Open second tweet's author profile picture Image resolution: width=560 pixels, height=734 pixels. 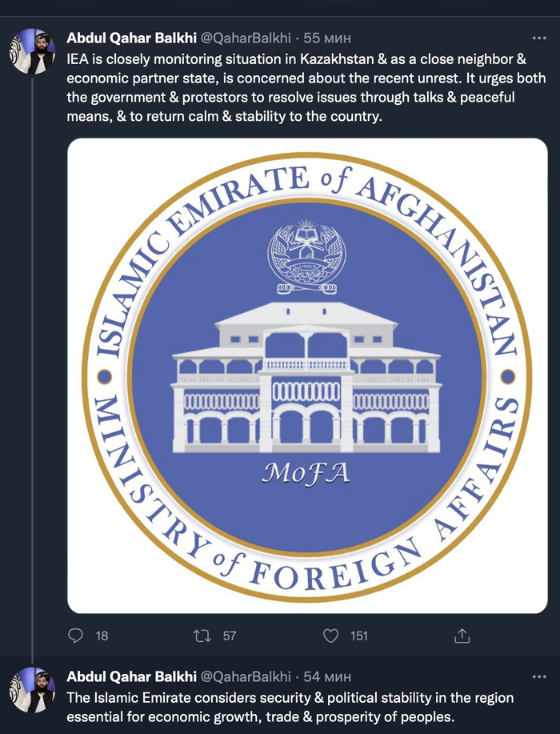click(32, 689)
